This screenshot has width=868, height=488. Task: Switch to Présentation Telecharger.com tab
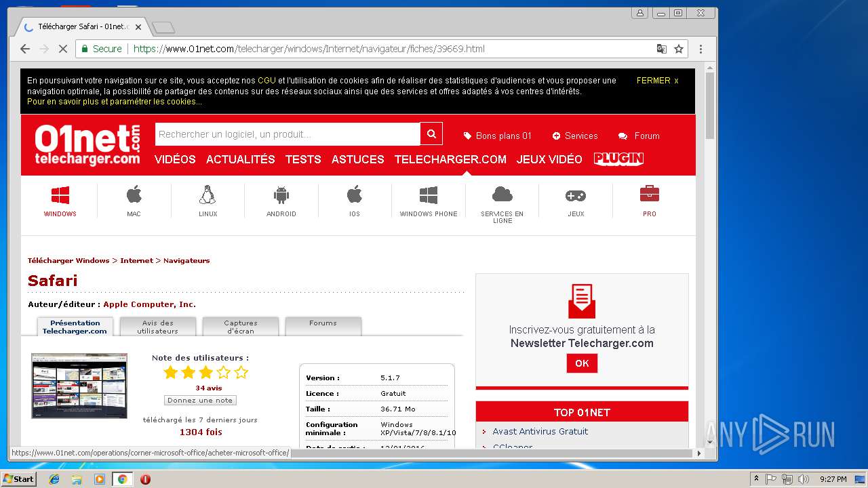click(75, 327)
